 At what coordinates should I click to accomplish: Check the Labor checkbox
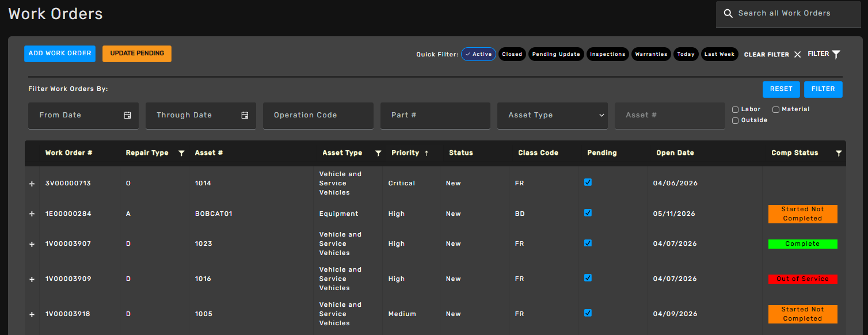(735, 109)
